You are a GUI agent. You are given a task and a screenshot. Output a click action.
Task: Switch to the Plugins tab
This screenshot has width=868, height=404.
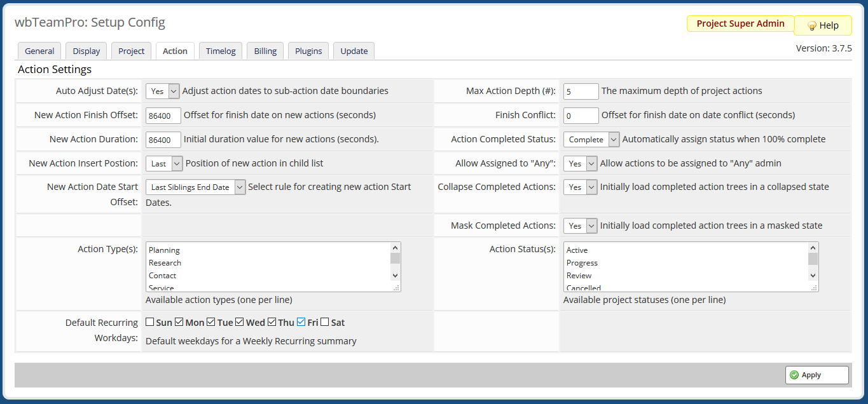coord(308,51)
